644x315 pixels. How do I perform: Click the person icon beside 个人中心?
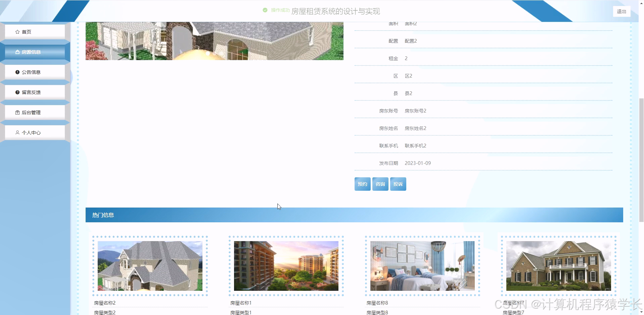[x=17, y=132]
